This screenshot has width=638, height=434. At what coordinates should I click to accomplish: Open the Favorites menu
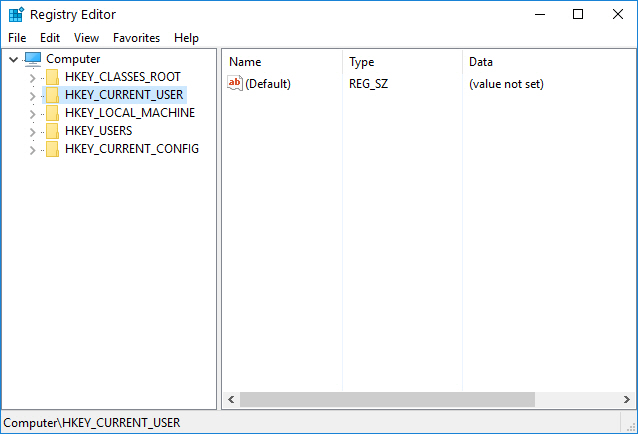click(x=136, y=38)
